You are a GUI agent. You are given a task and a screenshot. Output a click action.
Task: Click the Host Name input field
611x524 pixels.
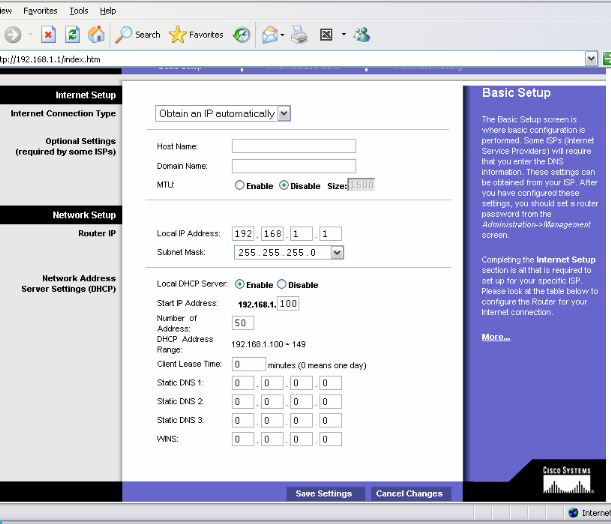[294, 147]
